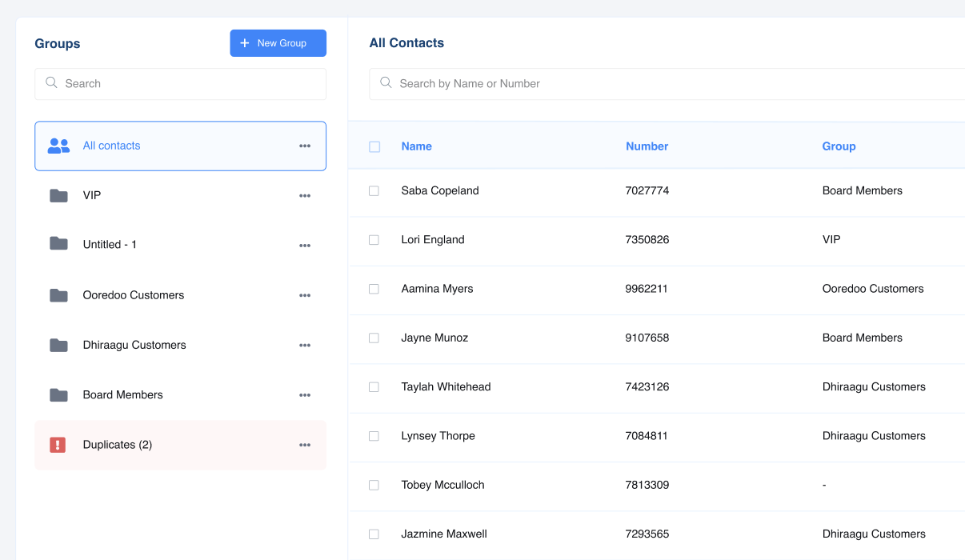Click into the Groups search box
The image size is (965, 560).
point(188,83)
